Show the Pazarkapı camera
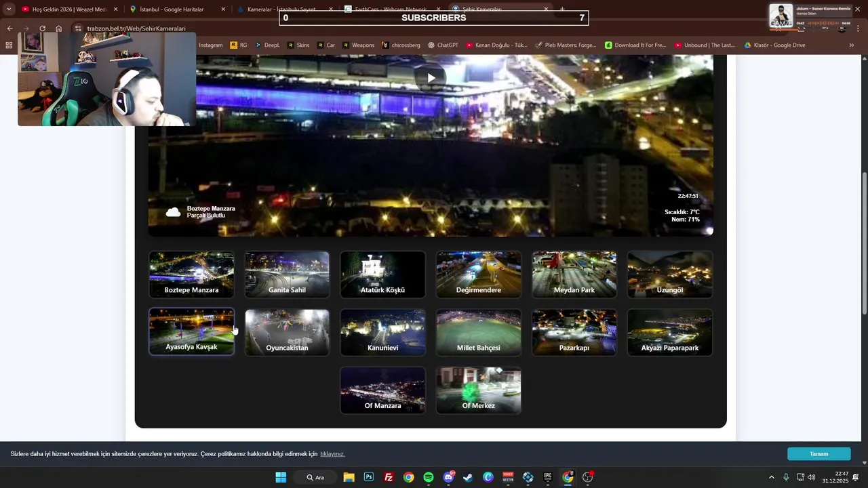This screenshot has height=488, width=868. [x=574, y=332]
